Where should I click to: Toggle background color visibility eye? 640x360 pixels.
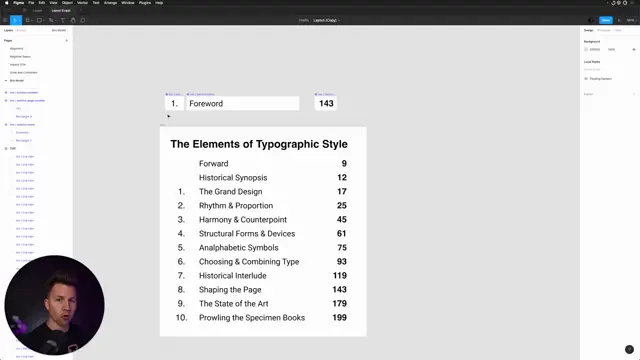pos(634,49)
